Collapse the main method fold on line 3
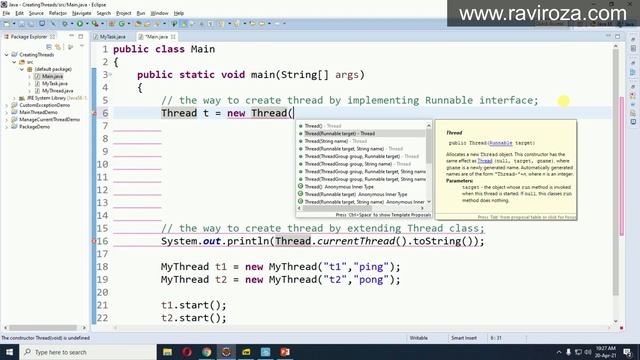The image size is (640, 360). 110,75
